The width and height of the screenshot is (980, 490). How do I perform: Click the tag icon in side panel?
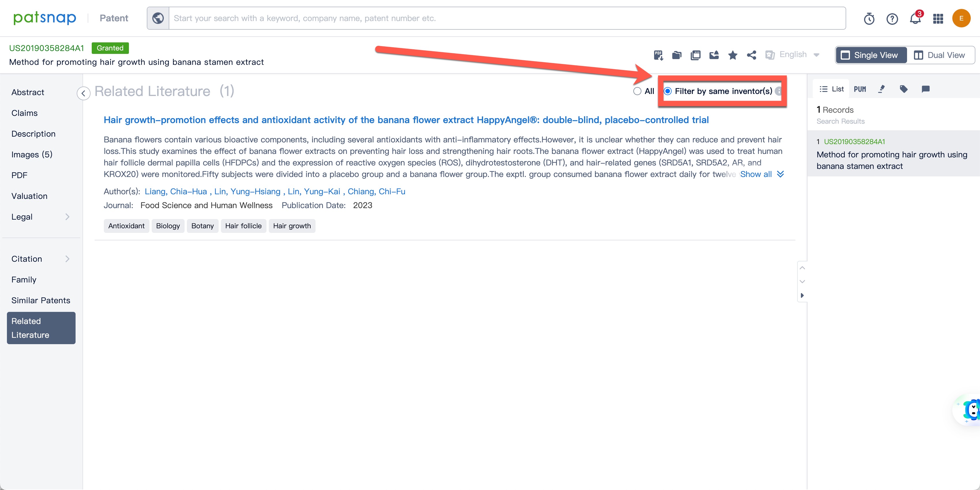point(904,89)
